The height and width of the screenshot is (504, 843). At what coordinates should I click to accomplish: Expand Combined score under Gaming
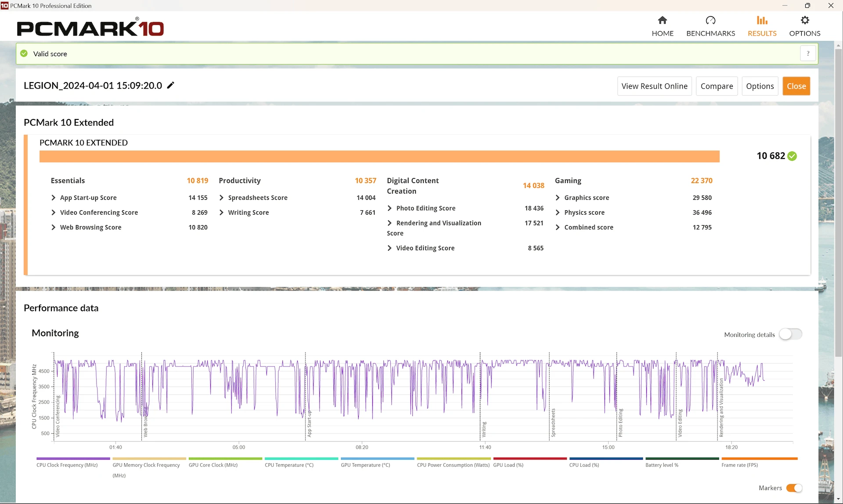[558, 227]
